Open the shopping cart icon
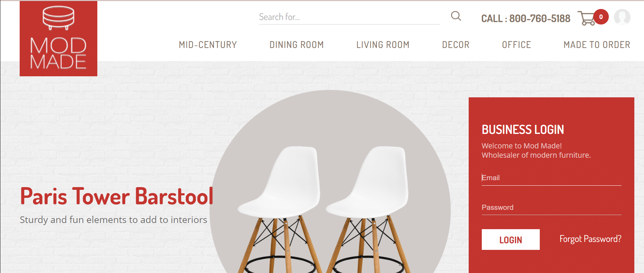Screen dimensions: 644x273 [586, 18]
